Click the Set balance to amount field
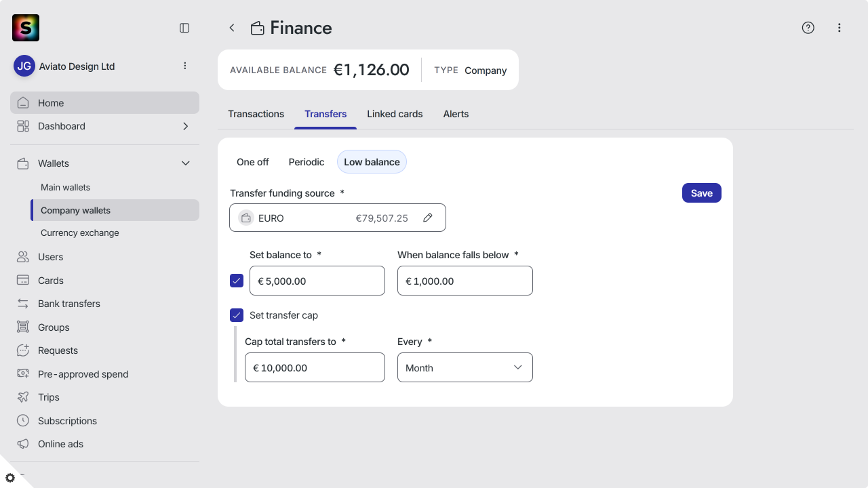Viewport: 868px width, 488px height. 317,281
